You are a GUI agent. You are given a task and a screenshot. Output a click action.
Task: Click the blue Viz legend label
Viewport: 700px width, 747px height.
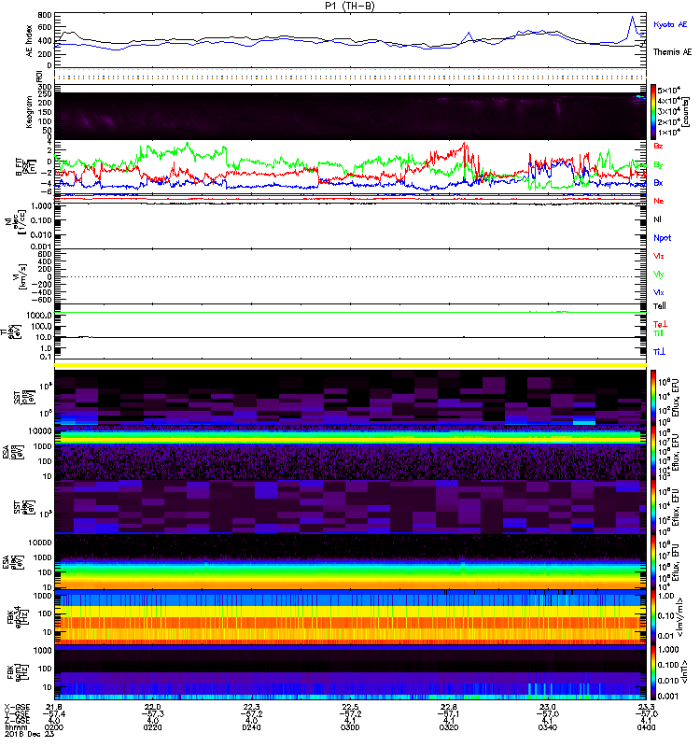tap(659, 292)
